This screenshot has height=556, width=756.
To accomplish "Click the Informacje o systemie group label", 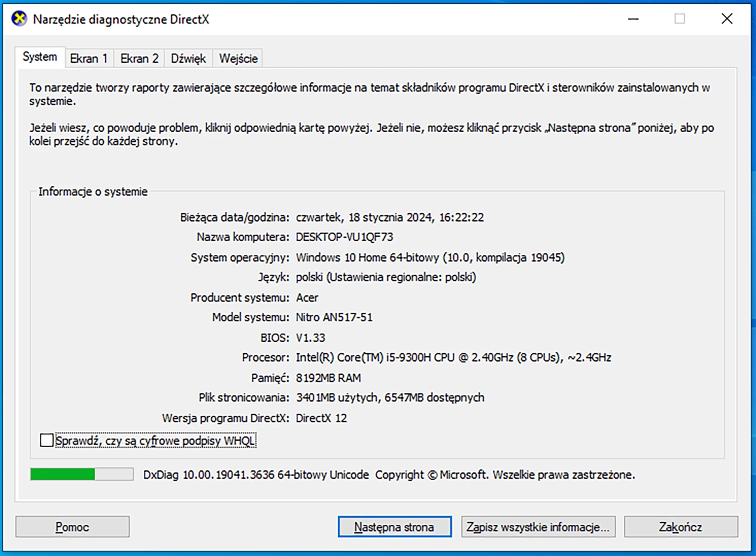I will [93, 192].
